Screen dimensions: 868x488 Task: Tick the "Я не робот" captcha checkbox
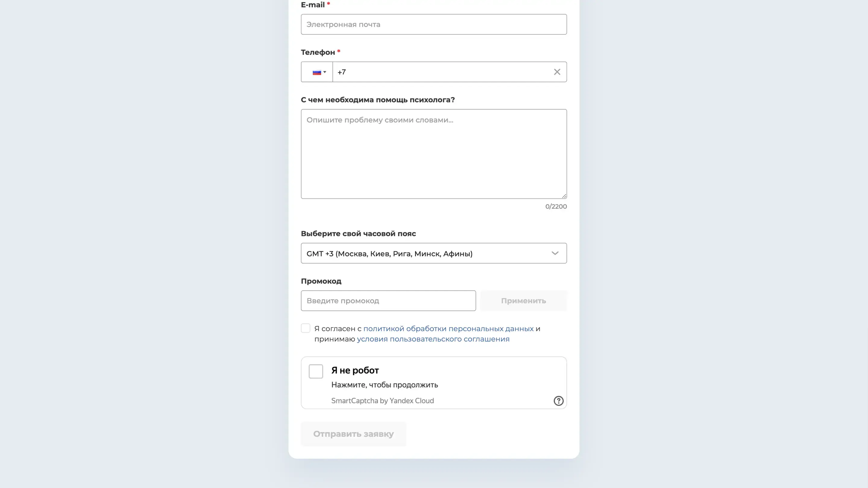coord(316,371)
